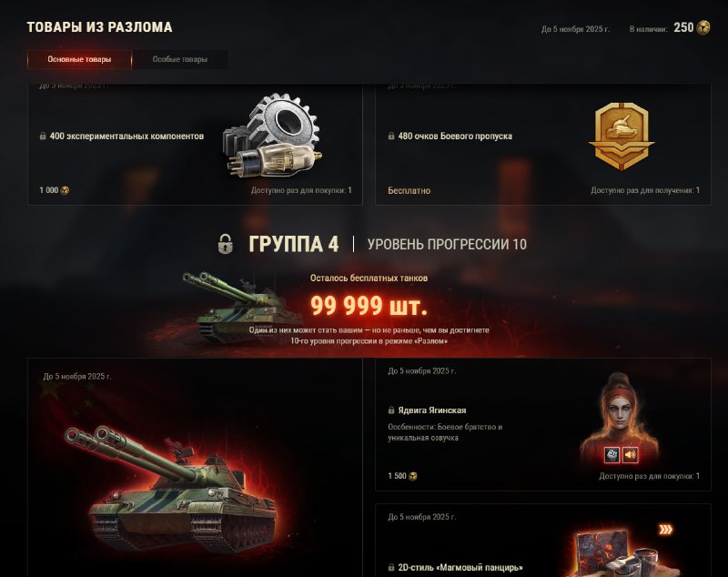This screenshot has width=728, height=577.
Task: Click the padlock icon next to ГРУППА 4
Action: pyautogui.click(x=225, y=244)
